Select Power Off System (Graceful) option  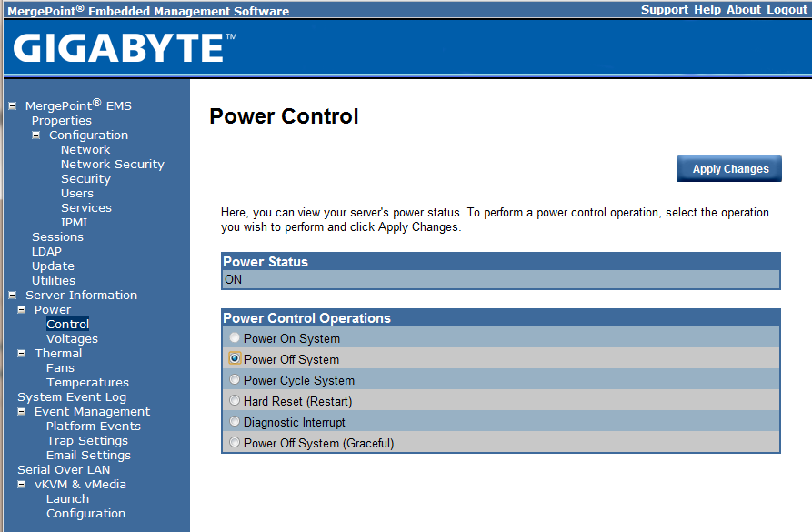click(235, 442)
